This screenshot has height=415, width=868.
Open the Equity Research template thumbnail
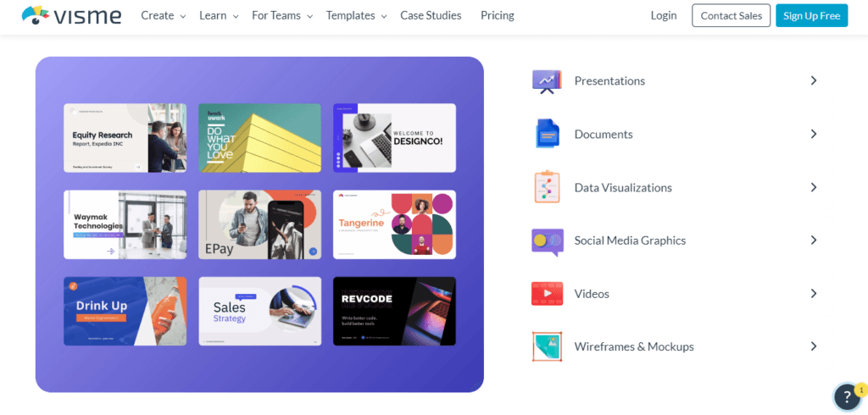[125, 138]
